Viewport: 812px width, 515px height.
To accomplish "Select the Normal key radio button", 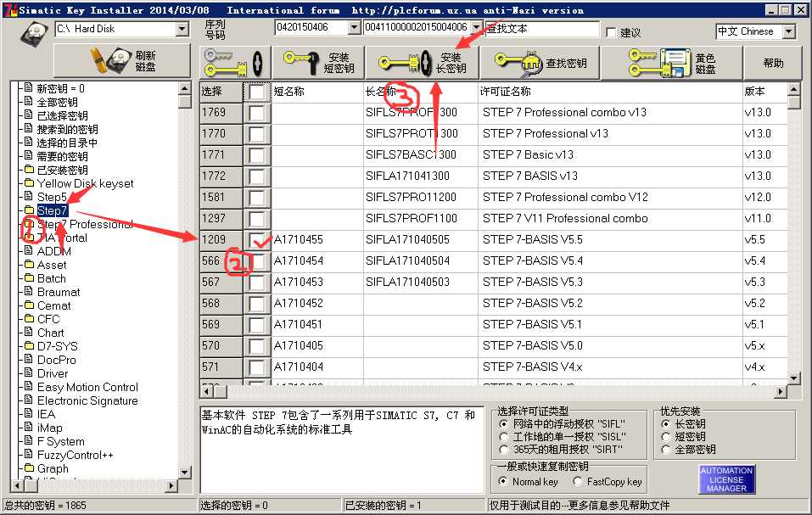I will click(x=503, y=481).
